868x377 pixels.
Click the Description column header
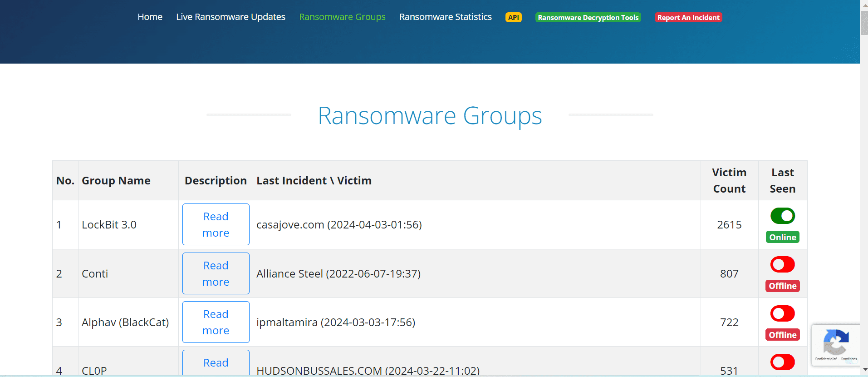coord(216,180)
